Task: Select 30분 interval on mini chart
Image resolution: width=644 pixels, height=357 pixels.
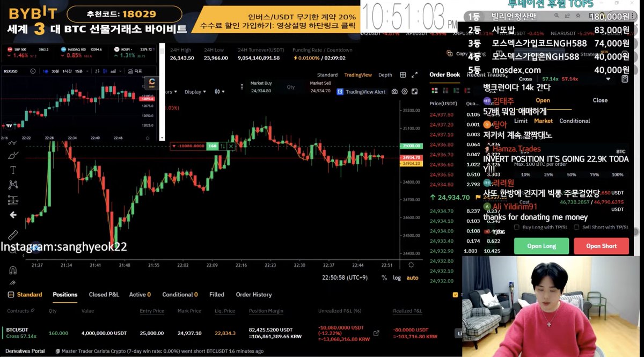Action: pos(55,71)
